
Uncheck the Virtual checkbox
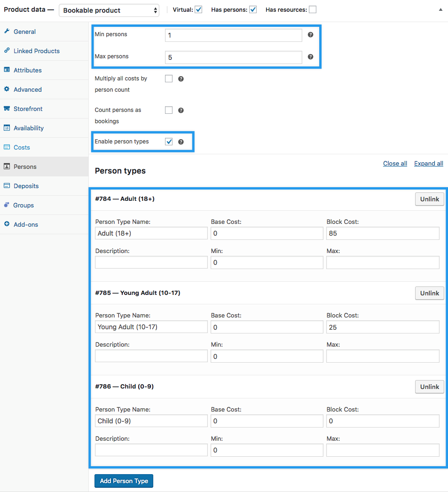pos(198,10)
